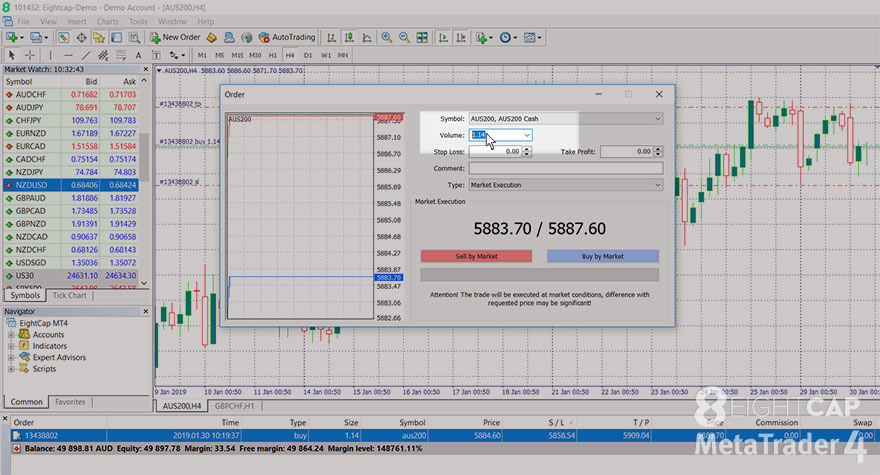Select the Crosshair tool
This screenshot has width=880, height=475.
pyautogui.click(x=30, y=55)
